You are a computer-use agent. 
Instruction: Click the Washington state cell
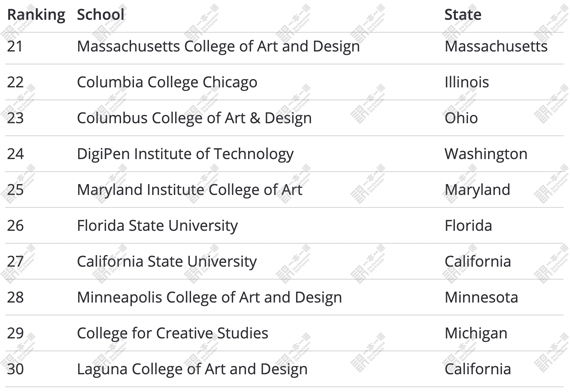point(486,154)
